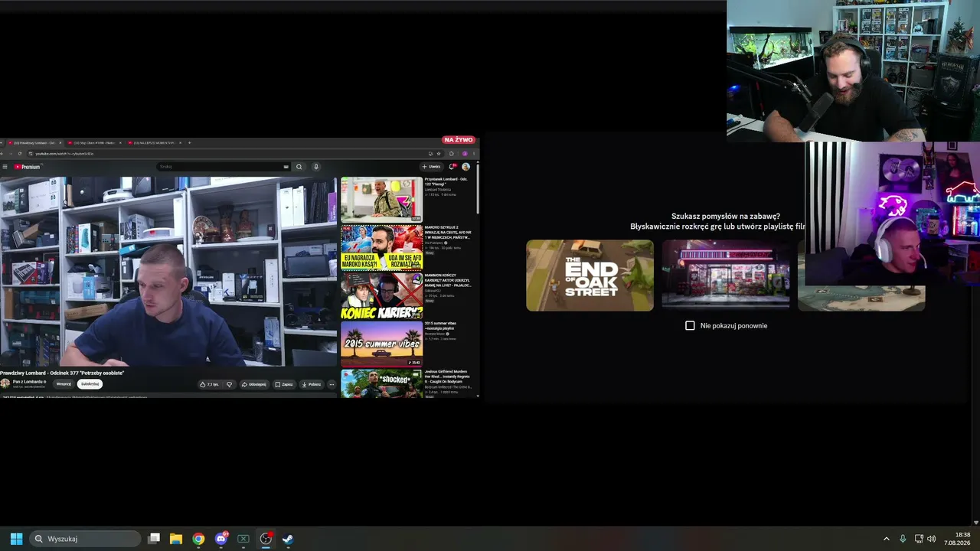Screen dimensions: 980x551
Task: Open Przystanek Lombard suggested video thumbnail
Action: [x=381, y=200]
